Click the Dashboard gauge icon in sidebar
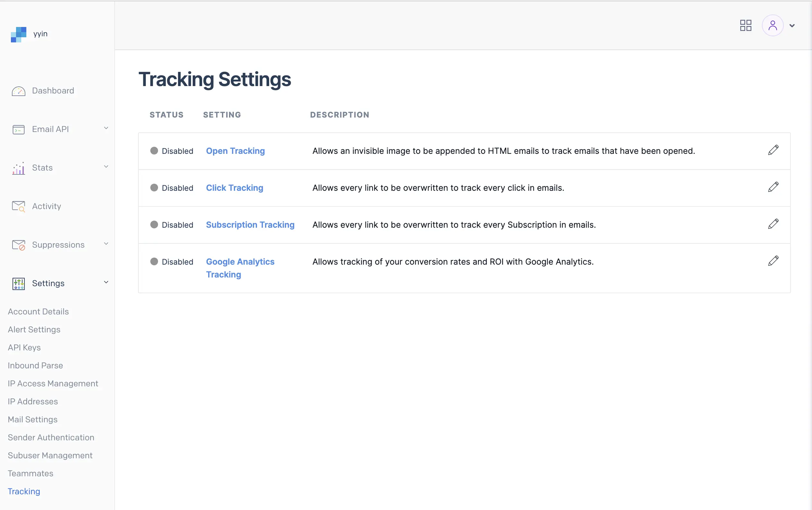This screenshot has height=510, width=812. (x=19, y=91)
